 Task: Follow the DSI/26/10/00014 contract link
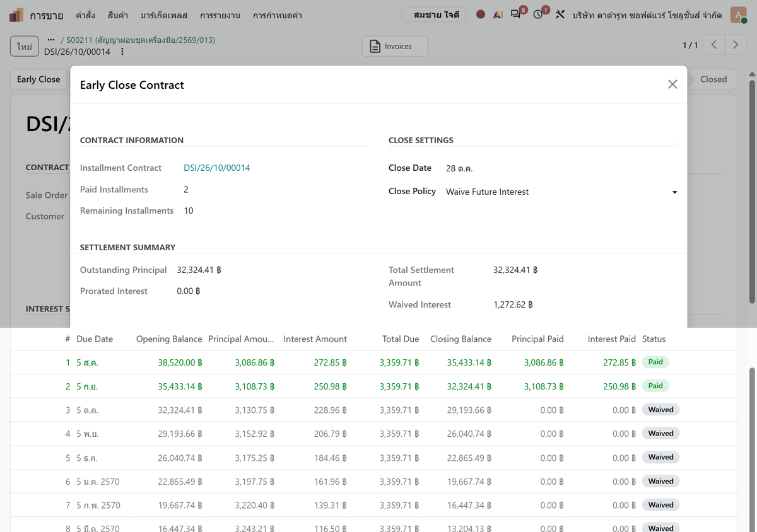217,168
